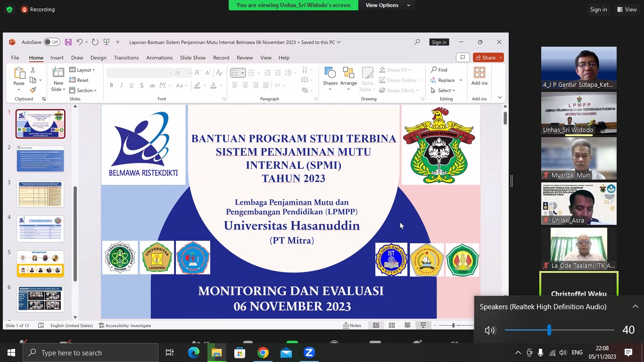Image resolution: width=644 pixels, height=362 pixels.
Task: Click the Undo arrow icon
Action: [80, 42]
